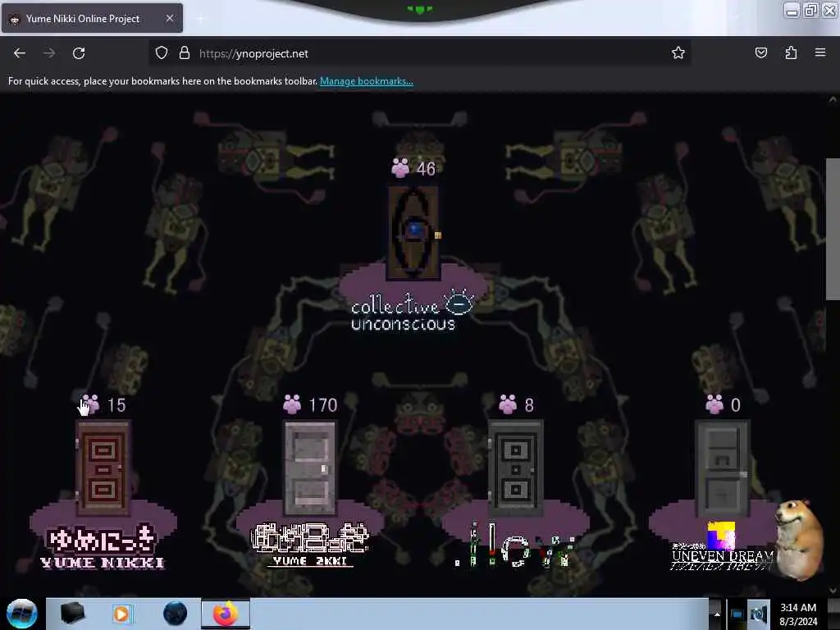The height and width of the screenshot is (630, 840).
Task: Click the page vertical scrollbar thumb
Action: [x=833, y=230]
